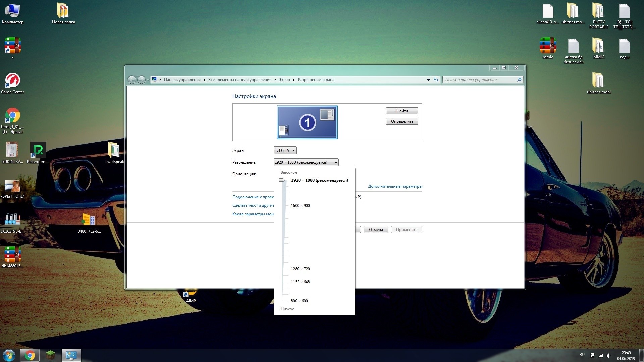Launch Pokerdom desktop shortcut
This screenshot has height=362, width=644.
pos(38,153)
